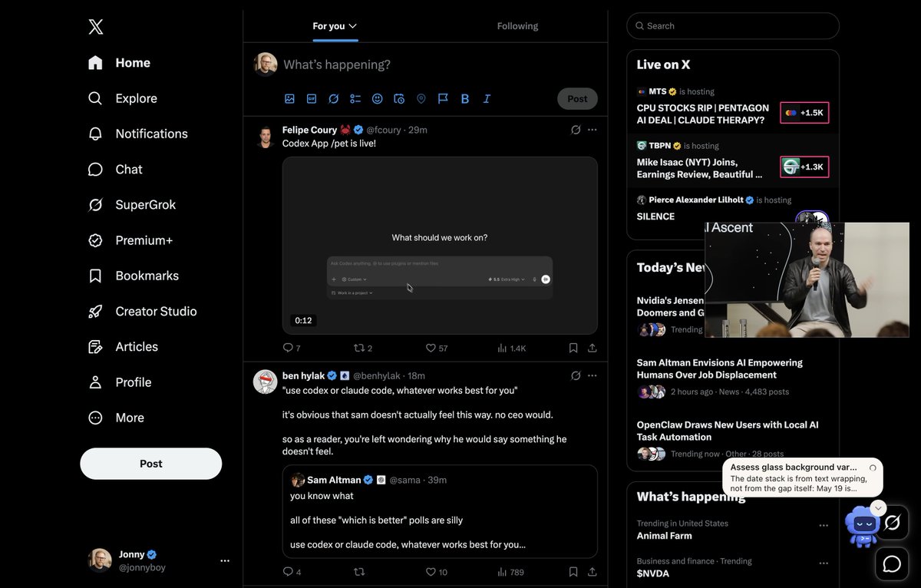Open Profile from the sidebar

pyautogui.click(x=120, y=382)
